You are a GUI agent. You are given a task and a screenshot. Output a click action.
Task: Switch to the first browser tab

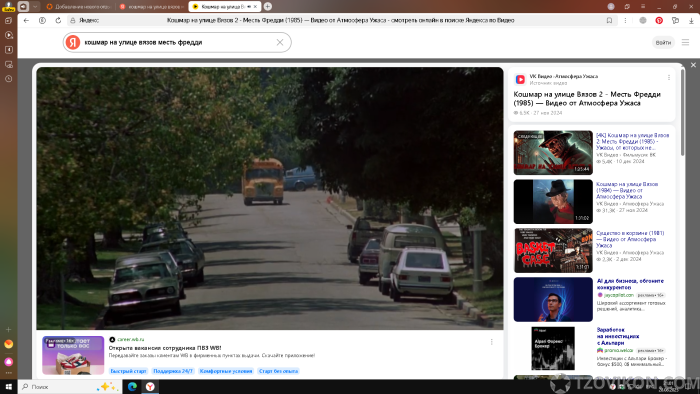pyautogui.click(x=79, y=7)
